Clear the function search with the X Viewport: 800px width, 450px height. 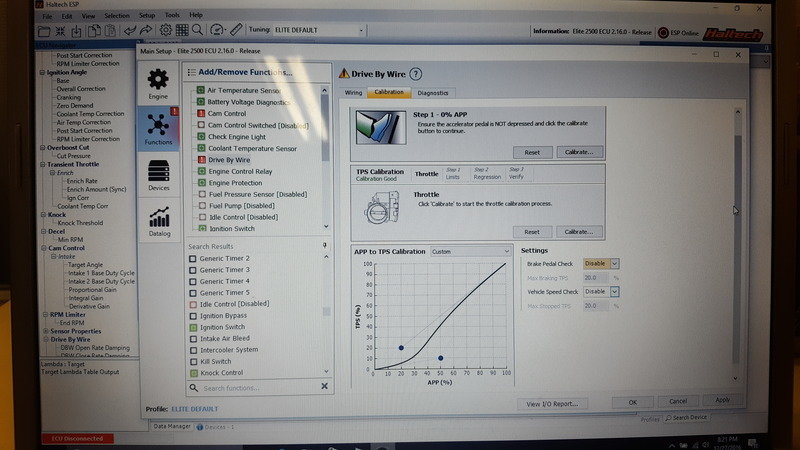324,386
